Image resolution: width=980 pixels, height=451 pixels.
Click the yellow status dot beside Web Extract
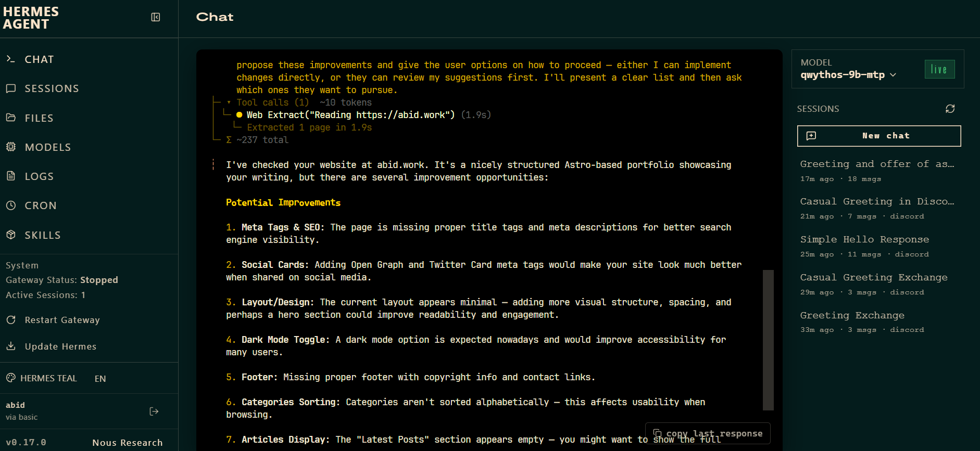[x=239, y=115]
